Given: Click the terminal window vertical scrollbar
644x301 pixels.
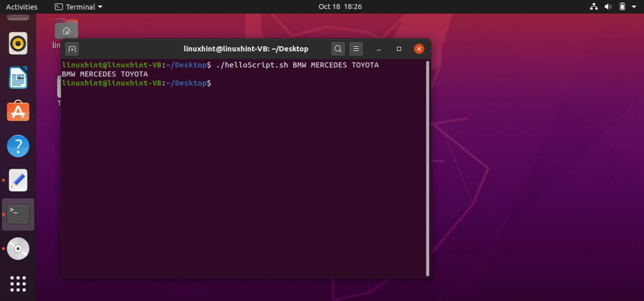Looking at the screenshot, I should (x=427, y=168).
